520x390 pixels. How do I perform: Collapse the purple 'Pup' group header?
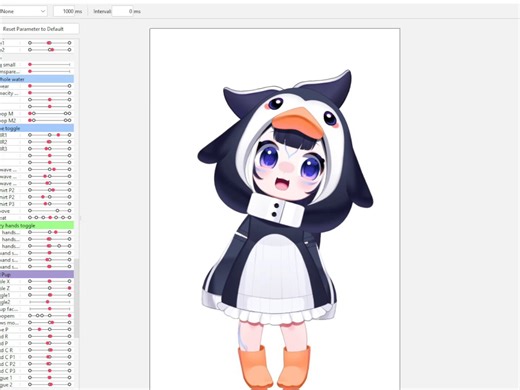tap(37, 274)
